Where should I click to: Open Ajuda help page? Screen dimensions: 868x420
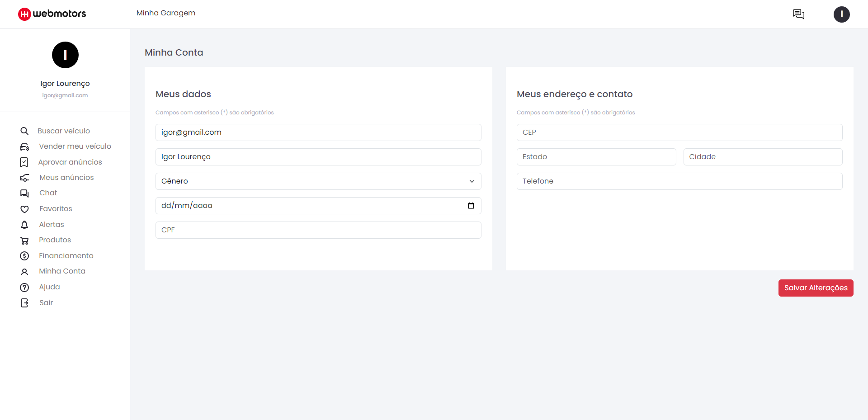click(x=49, y=287)
